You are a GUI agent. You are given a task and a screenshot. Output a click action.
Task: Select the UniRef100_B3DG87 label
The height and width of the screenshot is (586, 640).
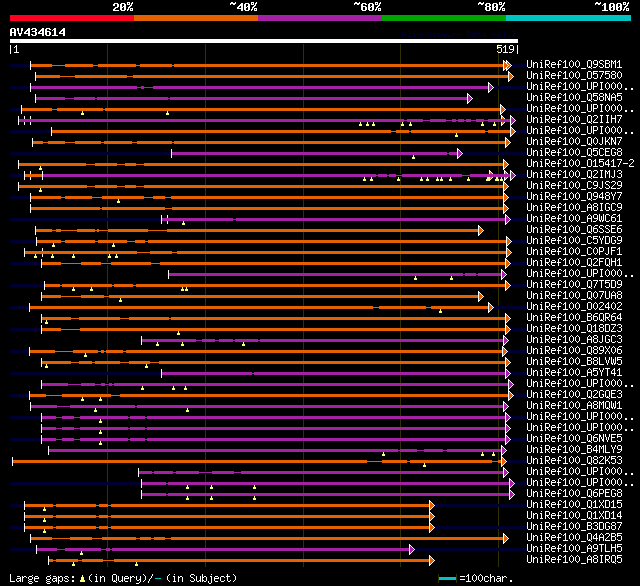[x=574, y=527]
